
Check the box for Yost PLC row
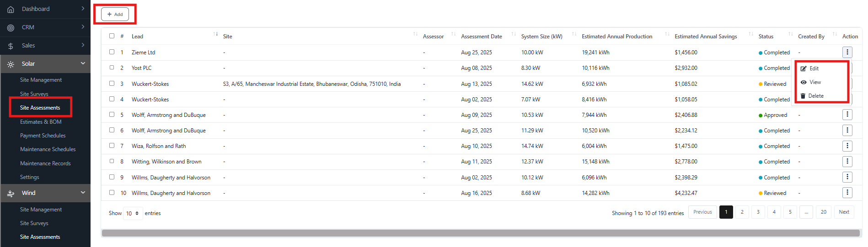pyautogui.click(x=112, y=68)
